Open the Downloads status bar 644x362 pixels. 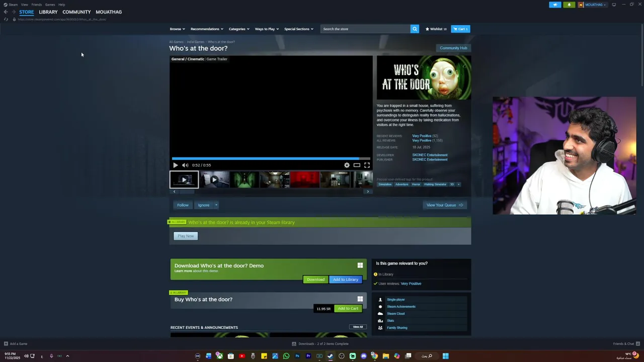click(320, 344)
